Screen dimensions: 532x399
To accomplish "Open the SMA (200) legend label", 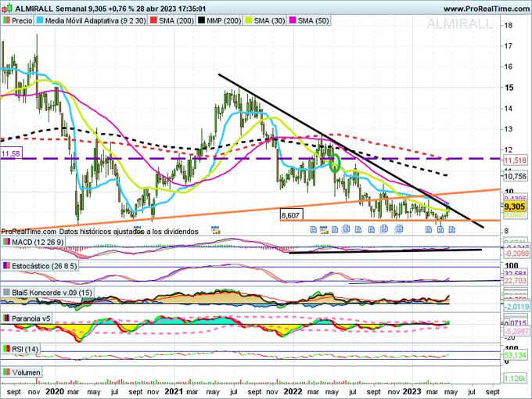I will click(176, 20).
